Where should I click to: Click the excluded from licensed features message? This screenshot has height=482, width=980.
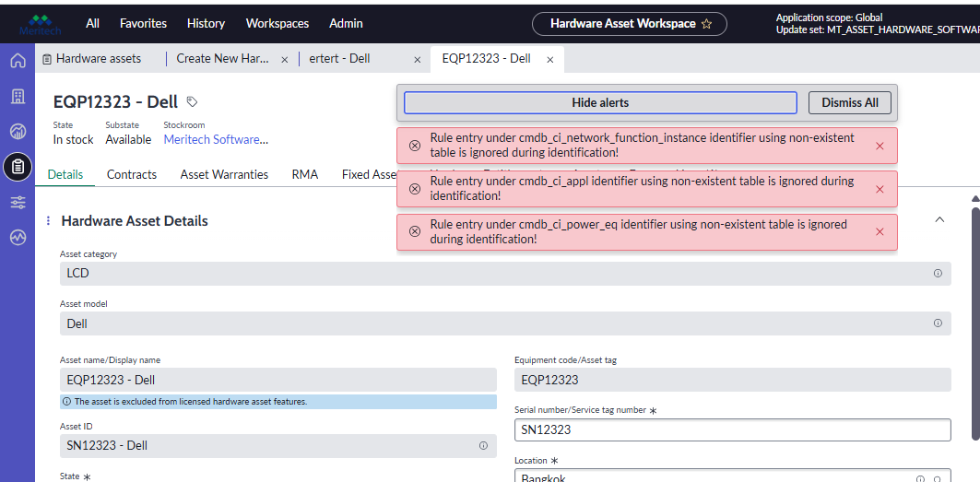point(278,401)
